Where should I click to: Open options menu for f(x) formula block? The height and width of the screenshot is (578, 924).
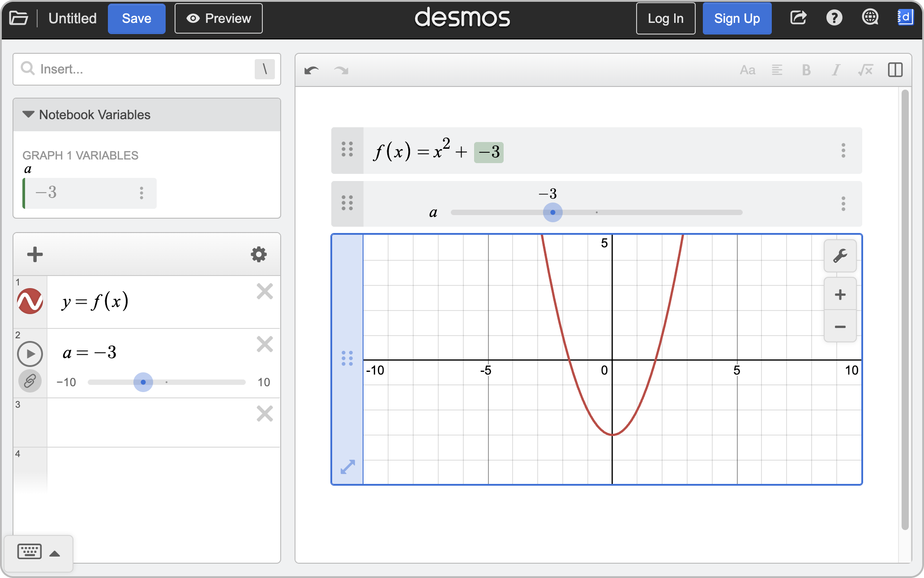[843, 151]
